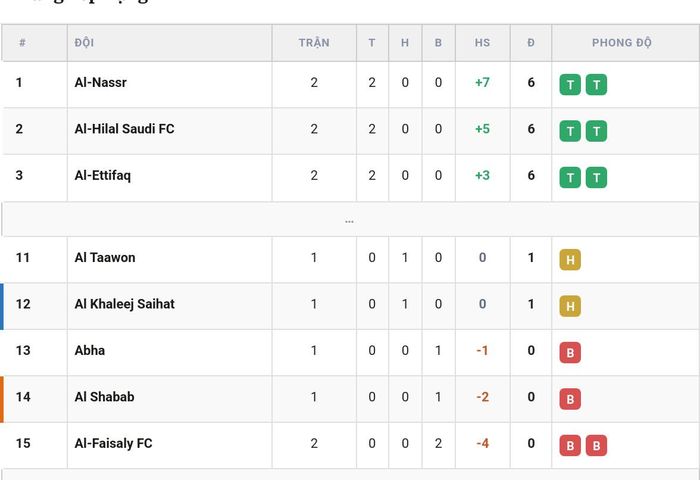700x480 pixels.
Task: Sort by the HS column header
Action: [482, 43]
